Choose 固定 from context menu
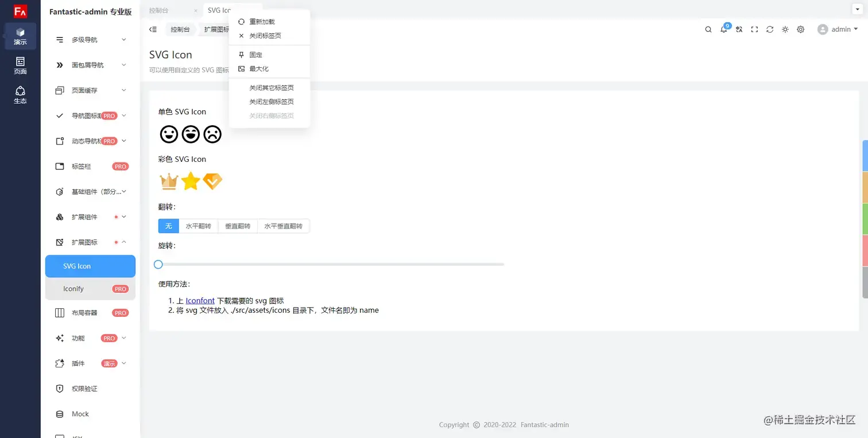 point(269,55)
